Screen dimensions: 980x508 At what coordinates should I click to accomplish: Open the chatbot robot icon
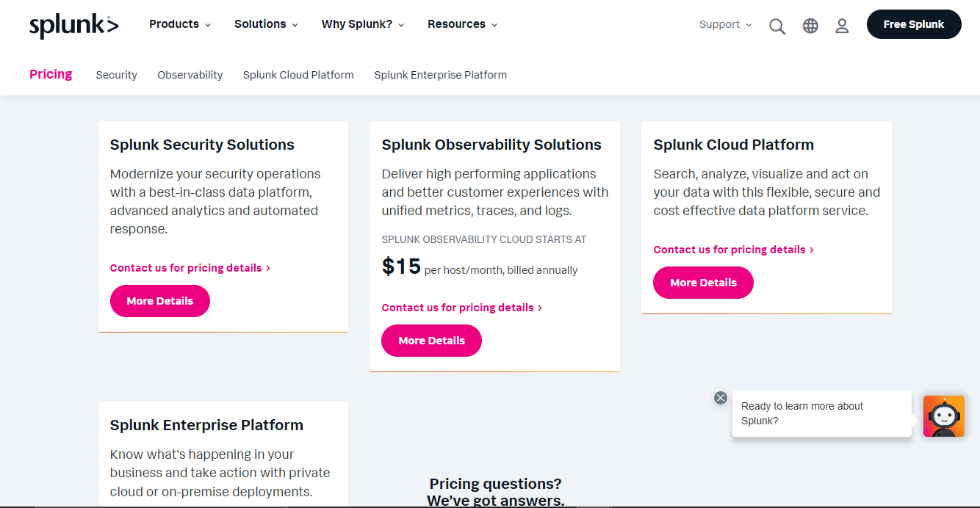coord(943,416)
